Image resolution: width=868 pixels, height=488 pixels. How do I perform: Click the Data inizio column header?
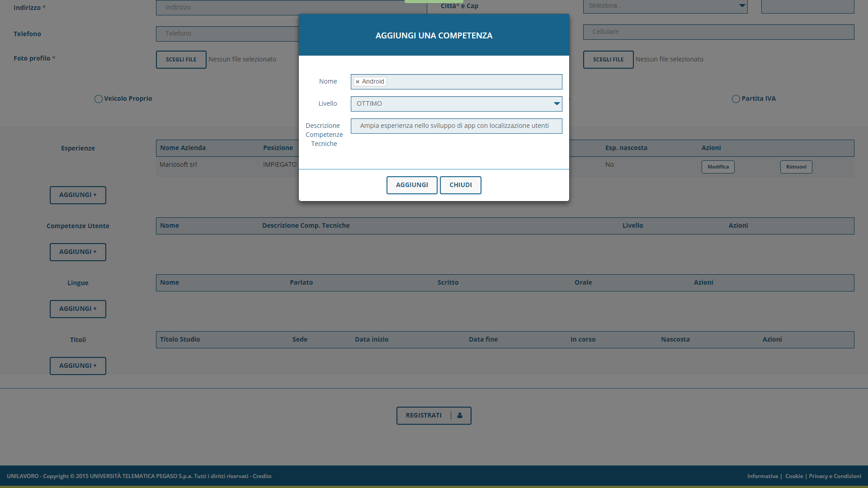[372, 340]
